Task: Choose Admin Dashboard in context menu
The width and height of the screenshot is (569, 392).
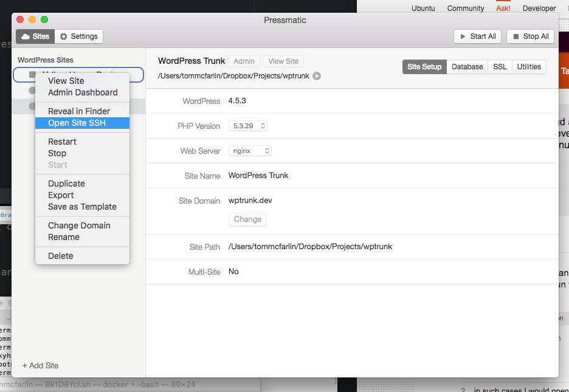Action: pyautogui.click(x=83, y=92)
